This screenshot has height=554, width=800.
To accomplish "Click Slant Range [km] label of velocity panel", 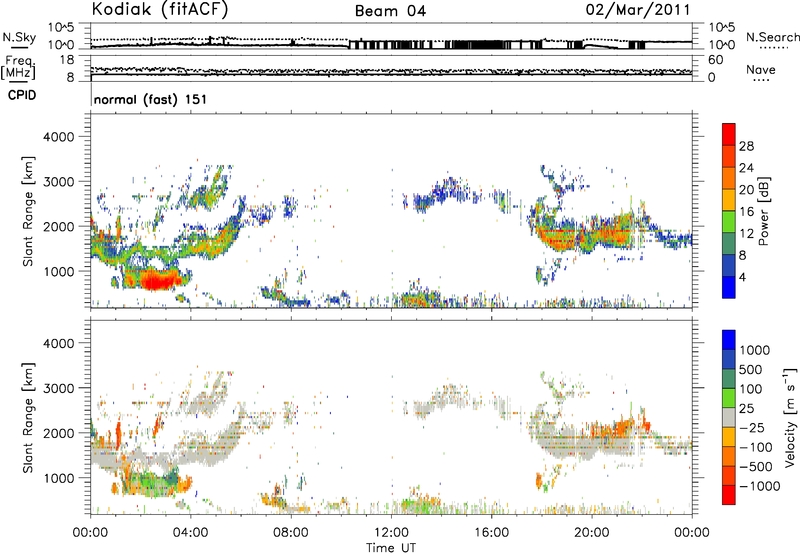I will 28,417.
